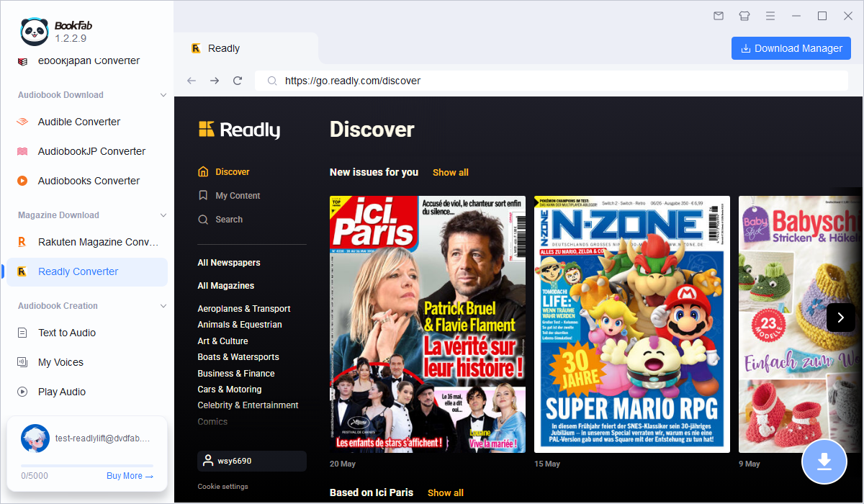Collapse the Audiobook Download section chevron
The width and height of the screenshot is (864, 504).
pyautogui.click(x=163, y=95)
